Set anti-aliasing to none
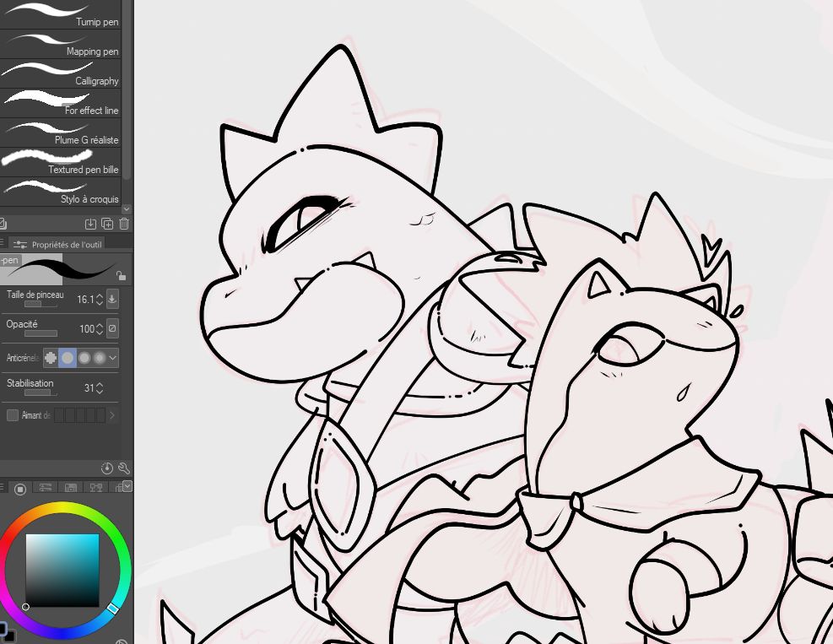The image size is (833, 644). tap(51, 358)
